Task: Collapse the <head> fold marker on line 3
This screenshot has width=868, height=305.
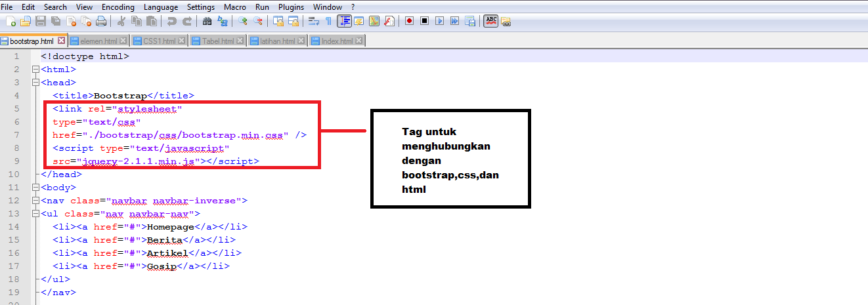Action: (35, 83)
